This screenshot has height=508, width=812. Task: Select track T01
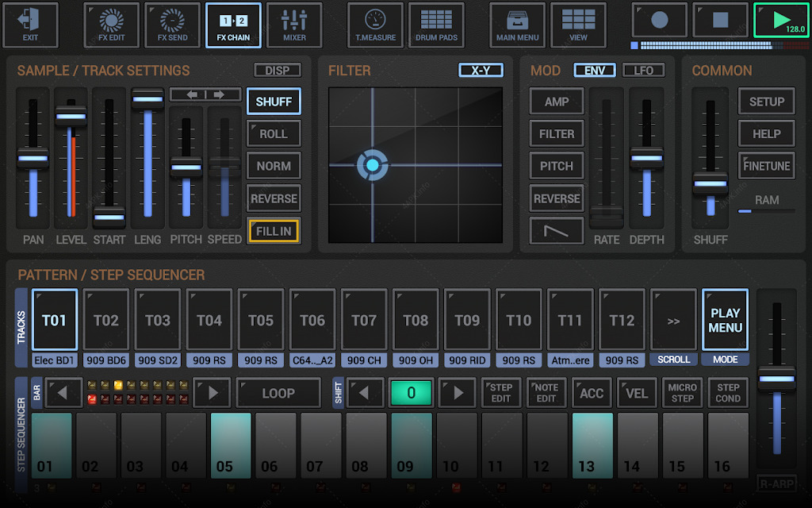click(x=55, y=320)
